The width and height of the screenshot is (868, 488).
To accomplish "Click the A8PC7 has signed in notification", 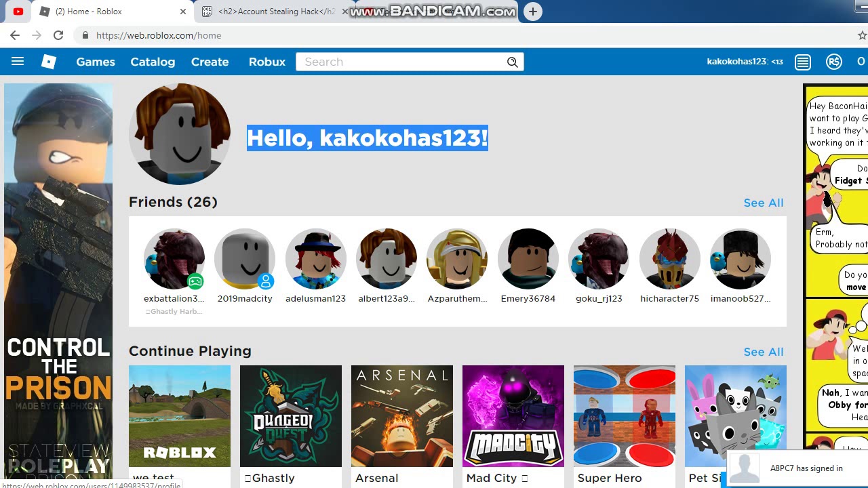I will tap(797, 468).
